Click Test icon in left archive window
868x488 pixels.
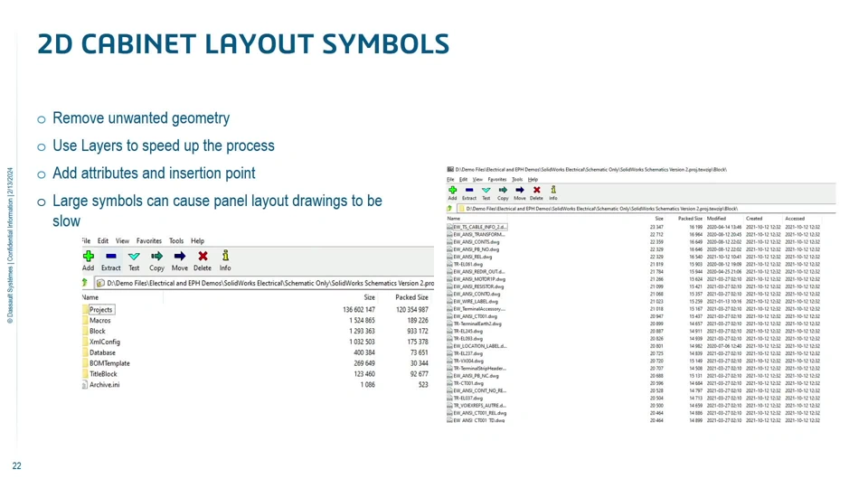[134, 256]
